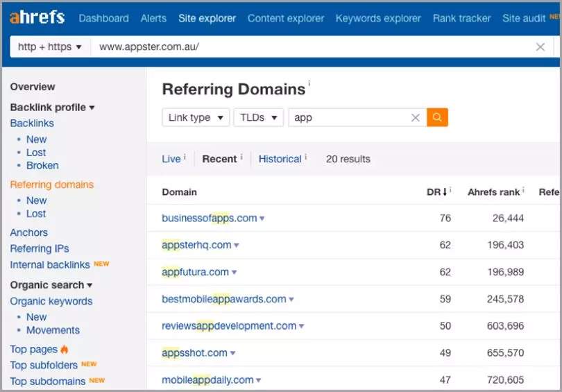Viewport: 562px width, 392px height.
Task: Open the Rank tracker menu
Action: click(x=461, y=18)
